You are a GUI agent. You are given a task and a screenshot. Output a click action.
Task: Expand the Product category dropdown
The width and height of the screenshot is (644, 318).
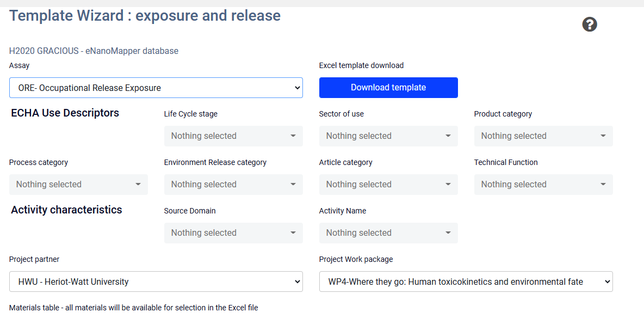tap(543, 136)
